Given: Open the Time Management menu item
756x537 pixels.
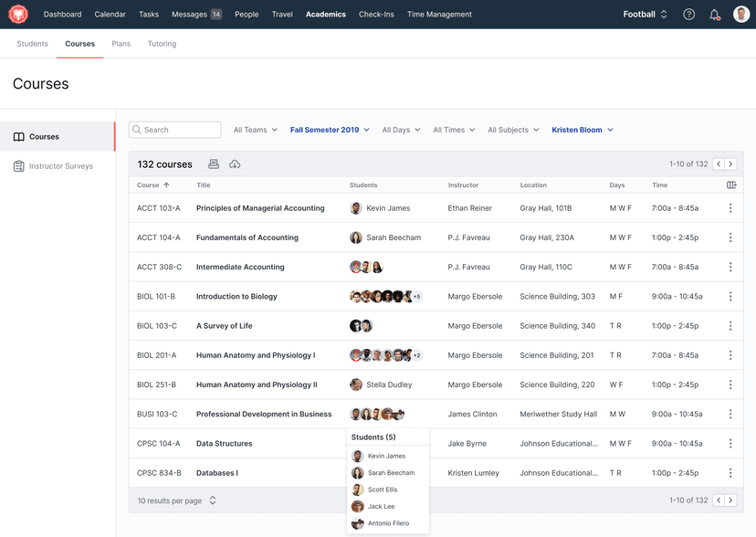Looking at the screenshot, I should pyautogui.click(x=438, y=14).
